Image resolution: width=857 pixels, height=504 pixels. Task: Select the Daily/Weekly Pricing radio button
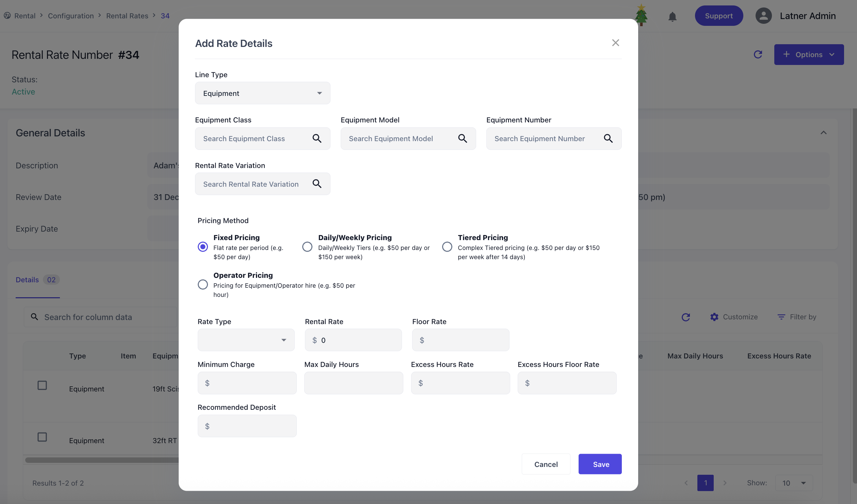click(307, 247)
